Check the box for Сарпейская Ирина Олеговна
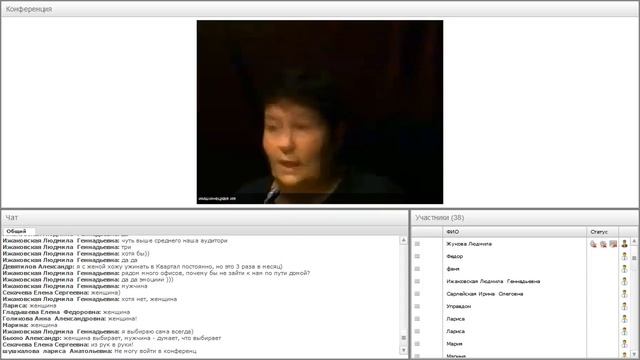 coord(417,293)
